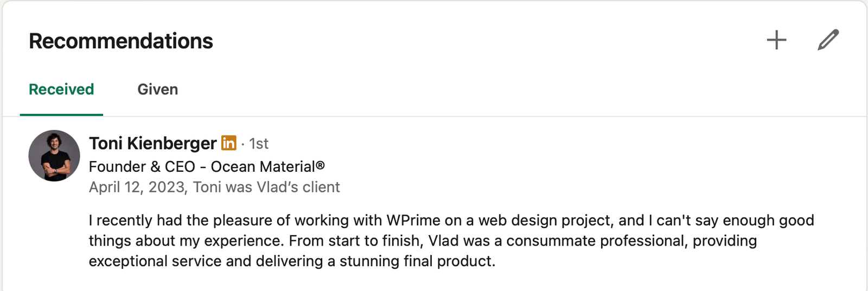The height and width of the screenshot is (291, 868).
Task: Click the registered trademark symbol after Material
Action: point(321,165)
